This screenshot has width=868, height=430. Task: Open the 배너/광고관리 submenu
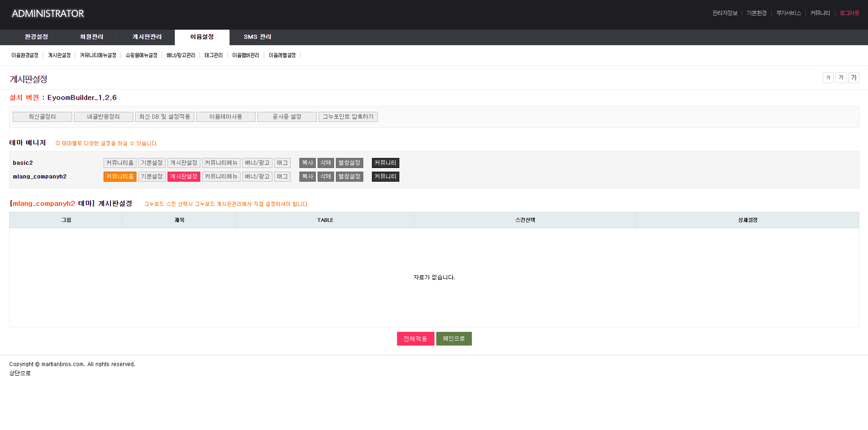click(181, 55)
